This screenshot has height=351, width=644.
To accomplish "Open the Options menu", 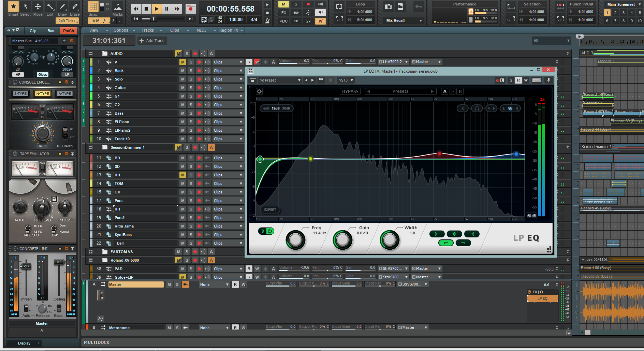I will 123,30.
